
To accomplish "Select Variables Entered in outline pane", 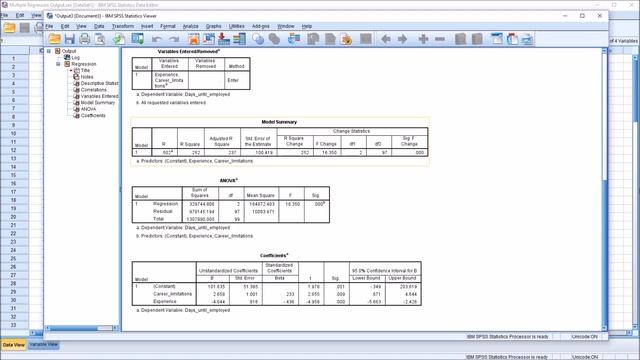I will (x=99, y=96).
